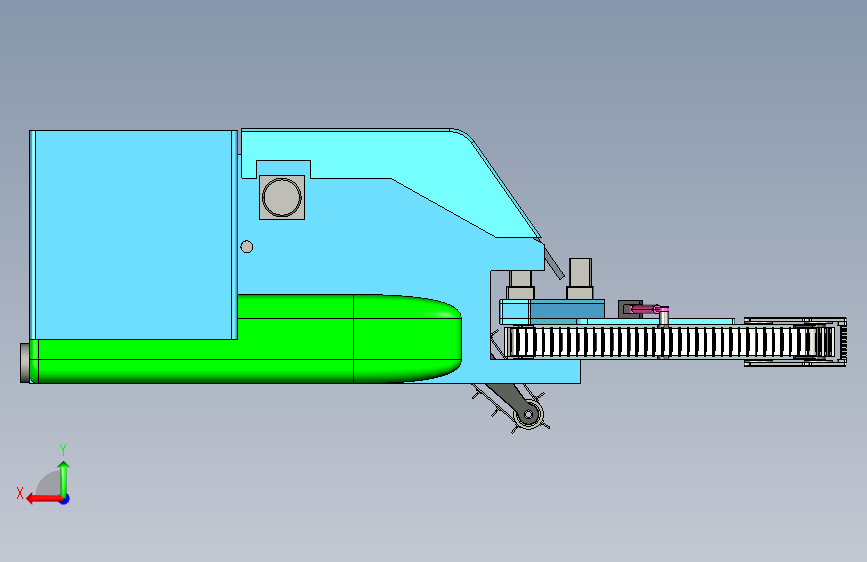Select the sprocket guard at conveyor right end
Viewport: 867px width, 562px height.
(796, 342)
